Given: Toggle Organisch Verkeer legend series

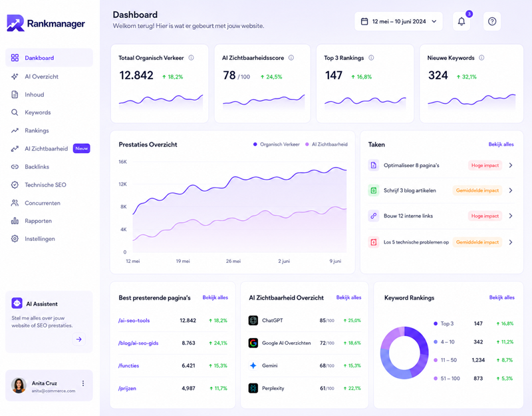Looking at the screenshot, I should tap(277, 144).
